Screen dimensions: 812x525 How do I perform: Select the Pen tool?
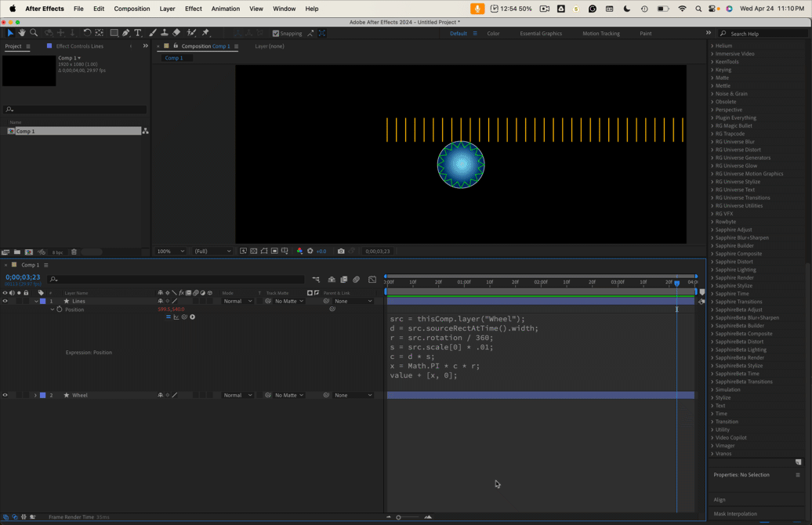click(x=126, y=33)
